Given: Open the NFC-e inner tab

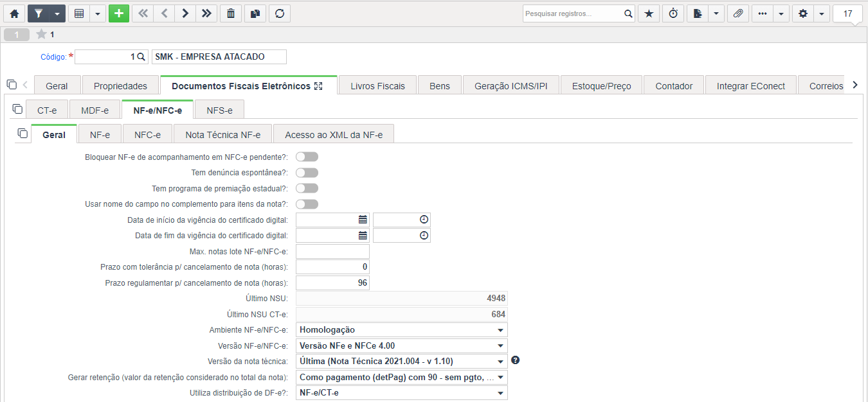Looking at the screenshot, I should coord(147,134).
